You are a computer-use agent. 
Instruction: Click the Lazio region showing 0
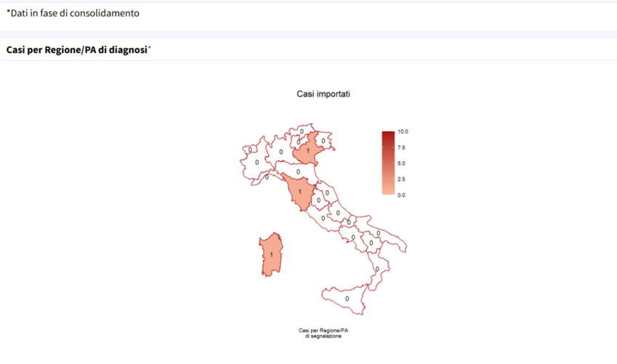323,219
